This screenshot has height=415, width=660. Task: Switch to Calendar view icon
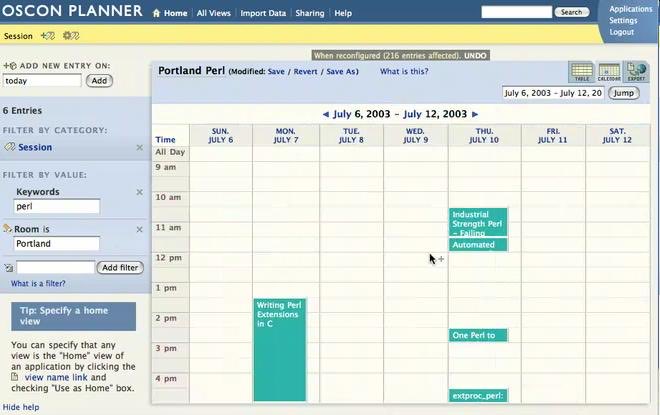point(609,72)
